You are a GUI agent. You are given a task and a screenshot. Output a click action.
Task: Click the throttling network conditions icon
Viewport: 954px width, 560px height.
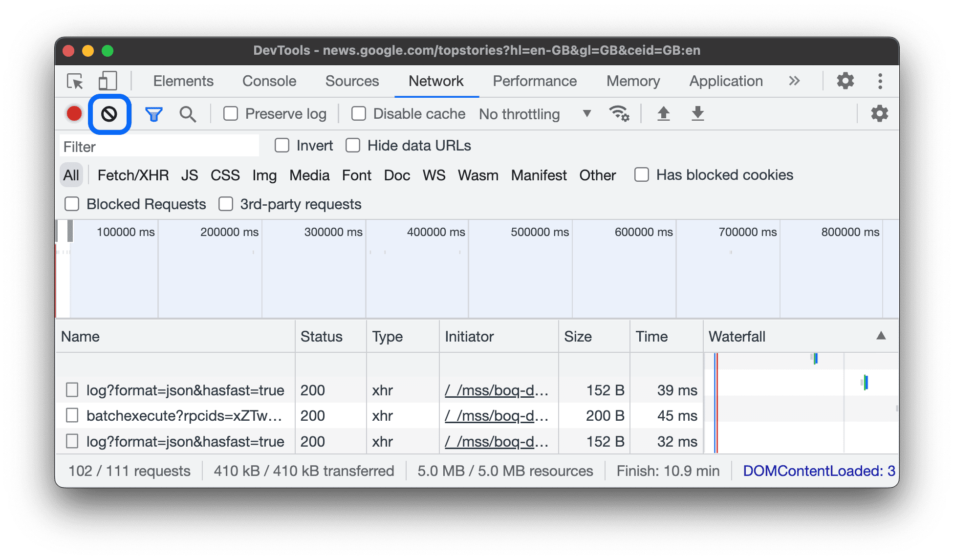tap(616, 113)
